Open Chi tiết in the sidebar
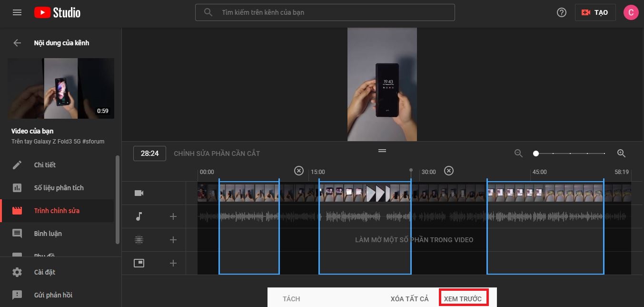Viewport: 644px width, 307px height. click(45, 165)
